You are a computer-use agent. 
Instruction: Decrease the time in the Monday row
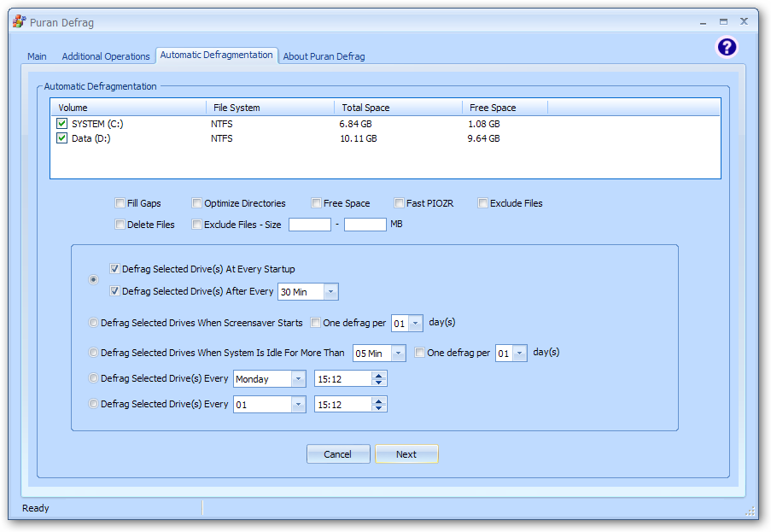coord(378,382)
